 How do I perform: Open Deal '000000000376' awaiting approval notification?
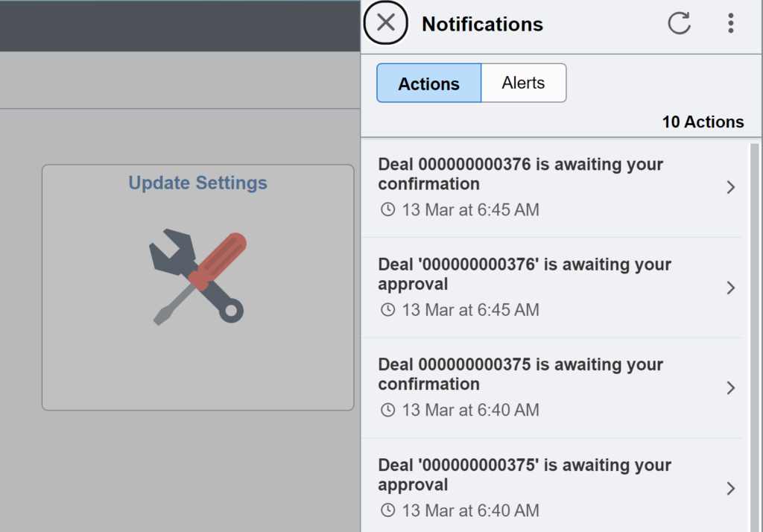point(525,274)
